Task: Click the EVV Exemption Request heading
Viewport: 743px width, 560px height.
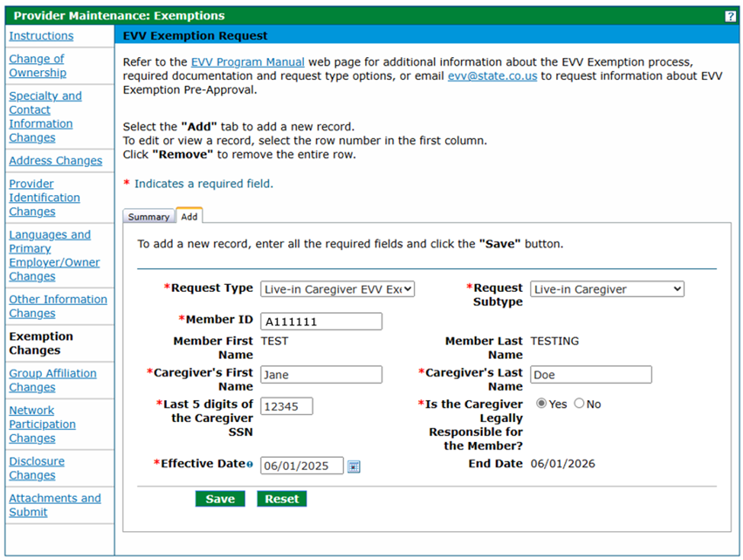Action: pos(195,36)
